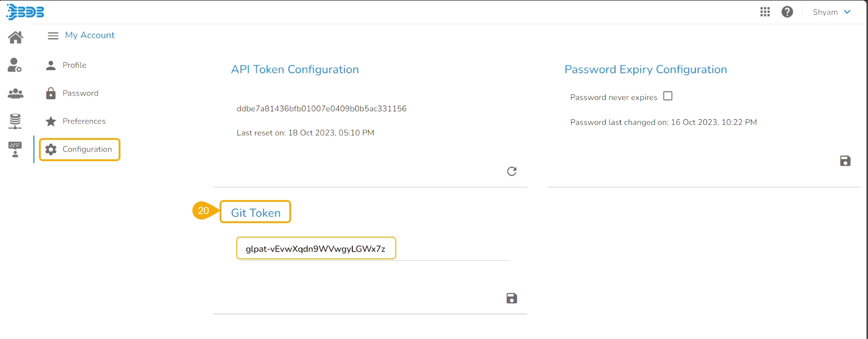The image size is (868, 339).
Task: Expand the Shyam user dropdown
Action: 831,12
